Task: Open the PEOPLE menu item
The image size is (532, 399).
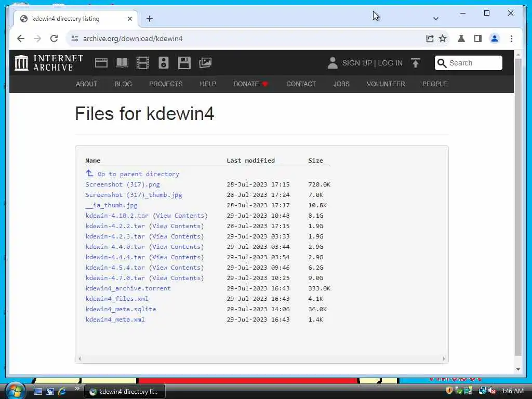Action: (x=435, y=84)
